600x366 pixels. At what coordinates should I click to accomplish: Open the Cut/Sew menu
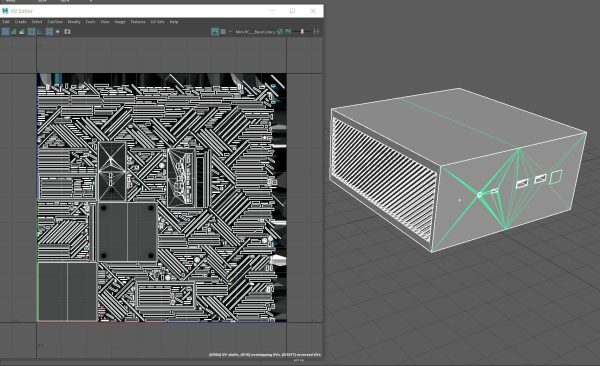[55, 22]
